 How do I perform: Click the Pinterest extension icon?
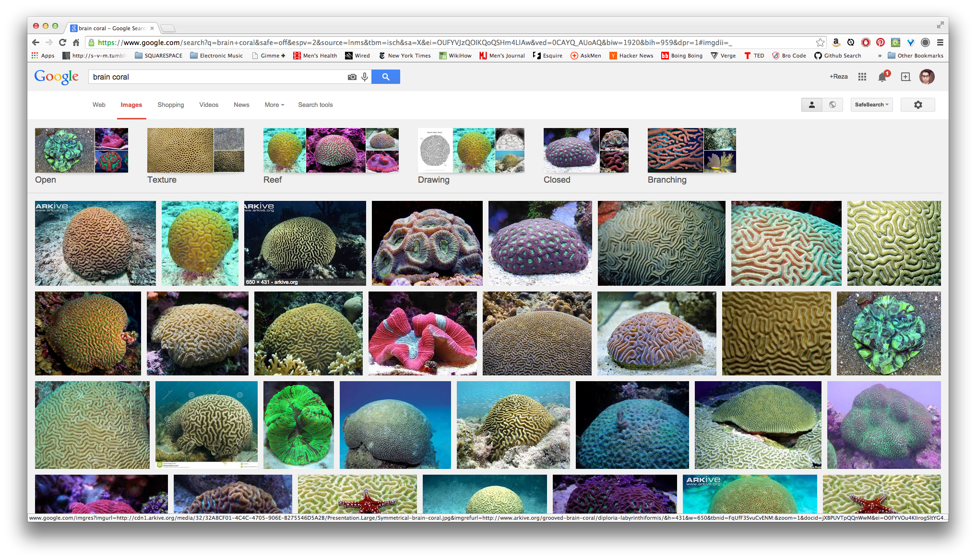tap(881, 43)
